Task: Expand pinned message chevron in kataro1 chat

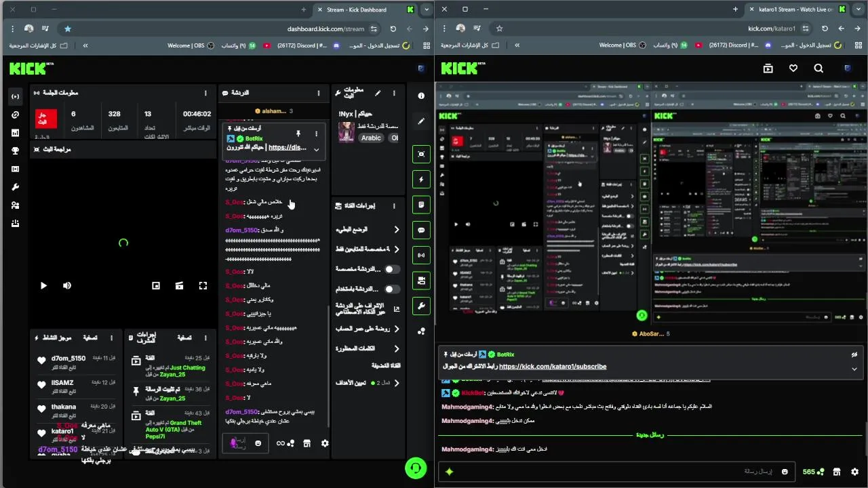Action: point(854,369)
